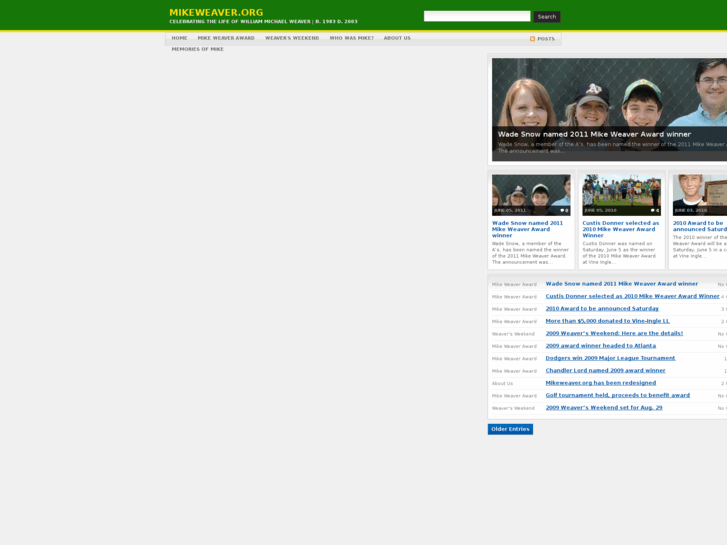727x545 pixels.
Task: Open the Wade Snow small post thumbnail
Action: [x=530, y=194]
